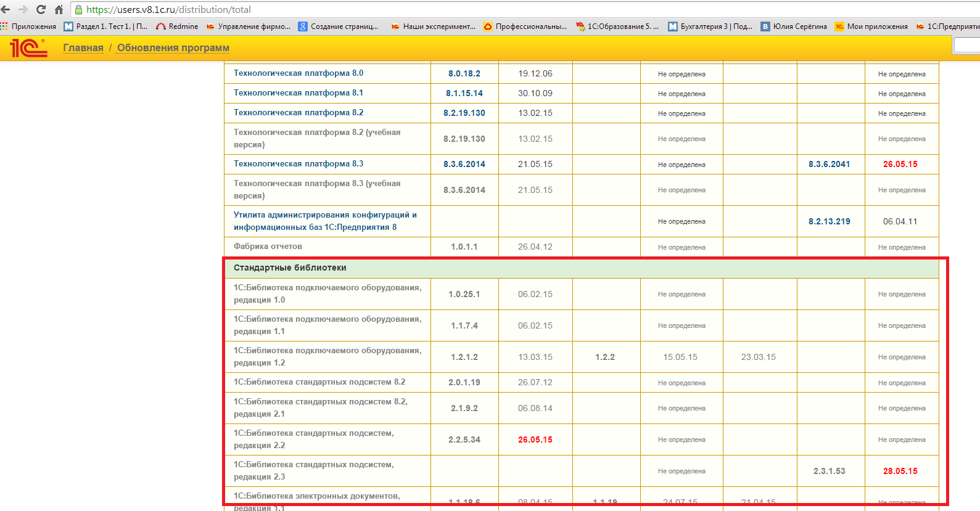Click version 8.2.19.130 in platform 8.2 row
This screenshot has width=980, height=511.
tap(464, 113)
